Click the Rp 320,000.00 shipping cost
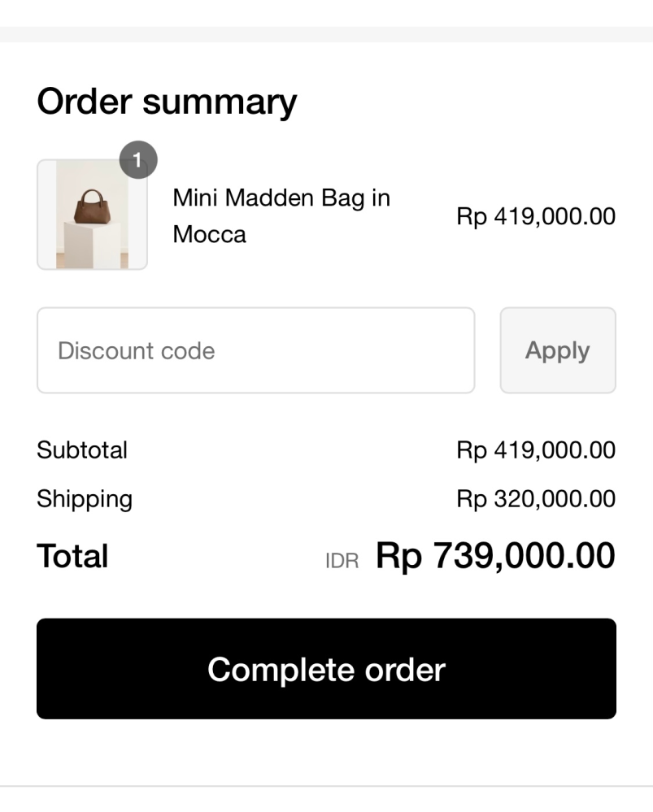This screenshot has width=653, height=812. click(x=535, y=498)
